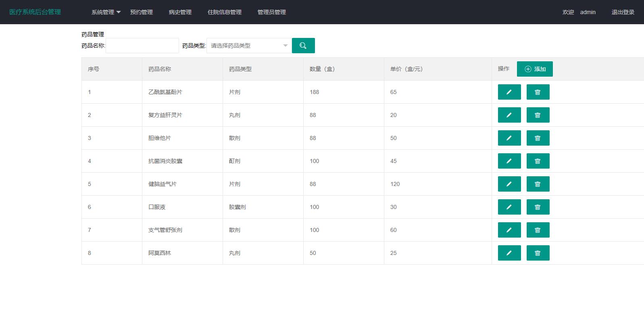Click the search magnifier button
644x334 pixels.
[303, 46]
